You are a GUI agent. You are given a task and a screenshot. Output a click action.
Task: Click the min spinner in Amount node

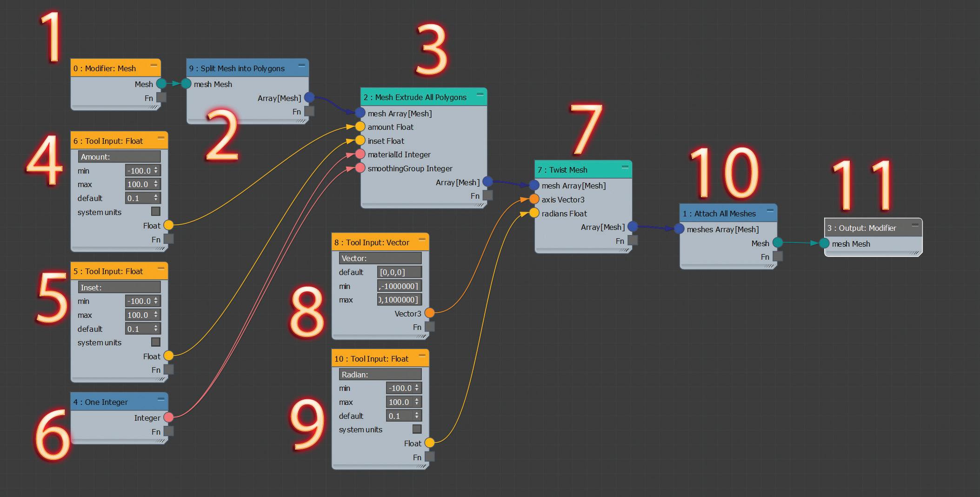pyautogui.click(x=143, y=170)
